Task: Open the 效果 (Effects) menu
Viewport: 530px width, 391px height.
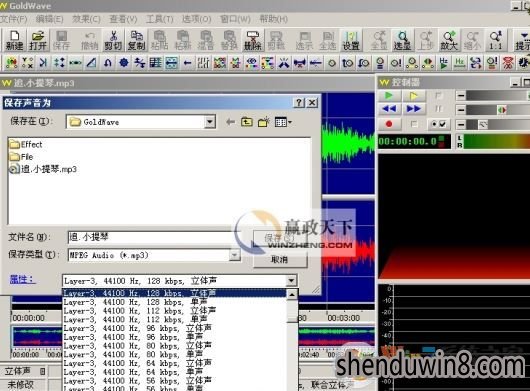Action: pyautogui.click(x=86, y=19)
